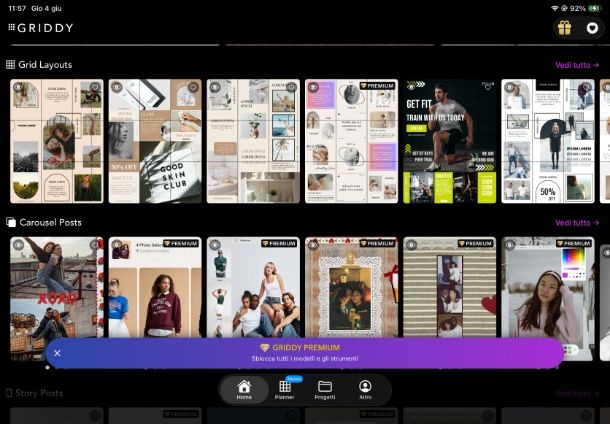Open the Good Skin Club grid template
Screen dimensions: 610x424
pos(155,141)
